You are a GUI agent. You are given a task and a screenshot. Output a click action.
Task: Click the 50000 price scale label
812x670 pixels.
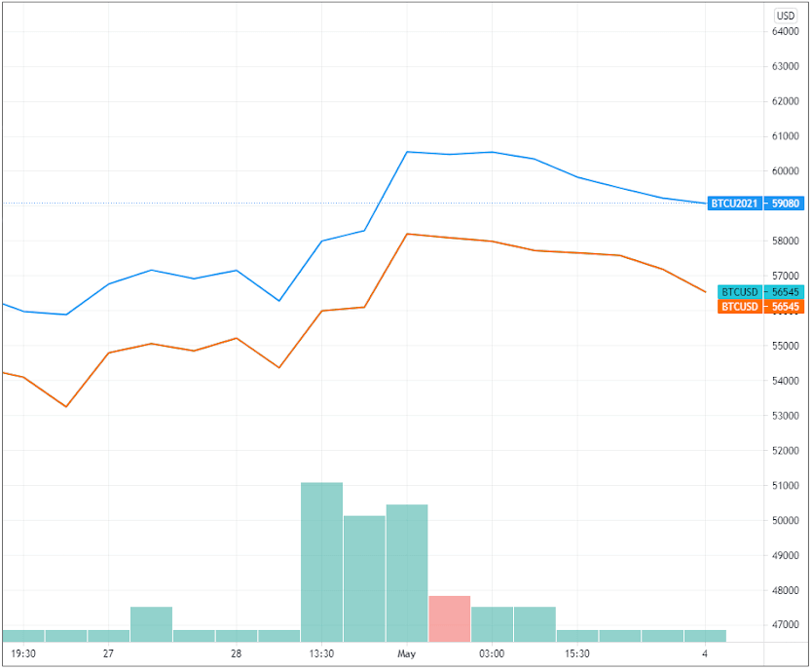click(x=785, y=521)
